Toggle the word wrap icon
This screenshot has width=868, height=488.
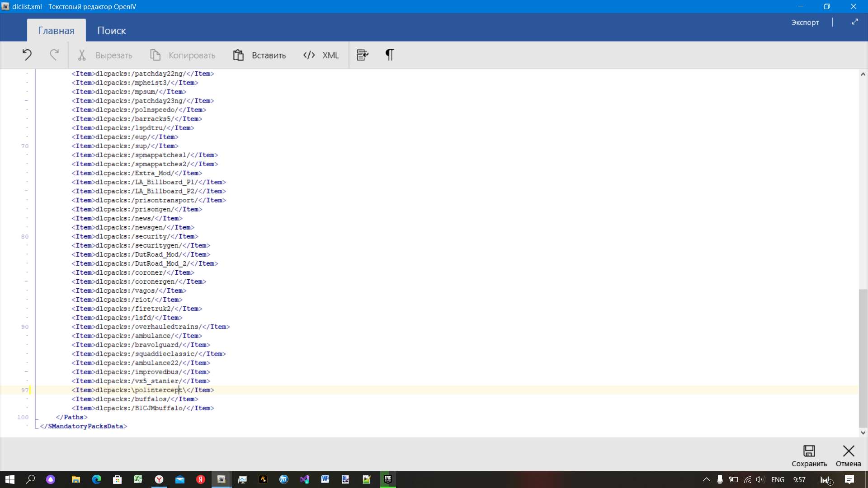pos(363,55)
